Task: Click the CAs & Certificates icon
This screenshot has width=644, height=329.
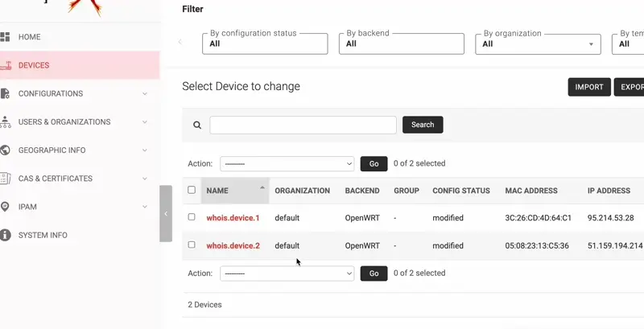Action: (x=5, y=179)
